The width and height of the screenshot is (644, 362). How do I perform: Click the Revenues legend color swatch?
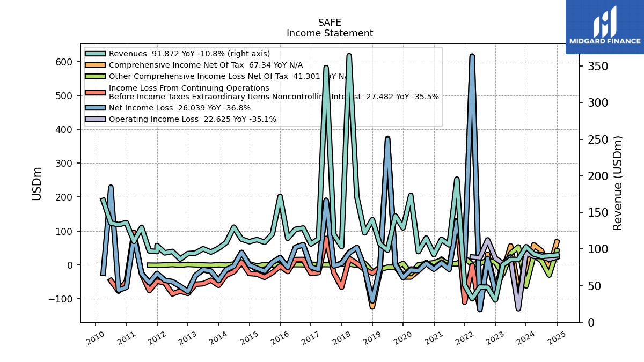(x=96, y=54)
